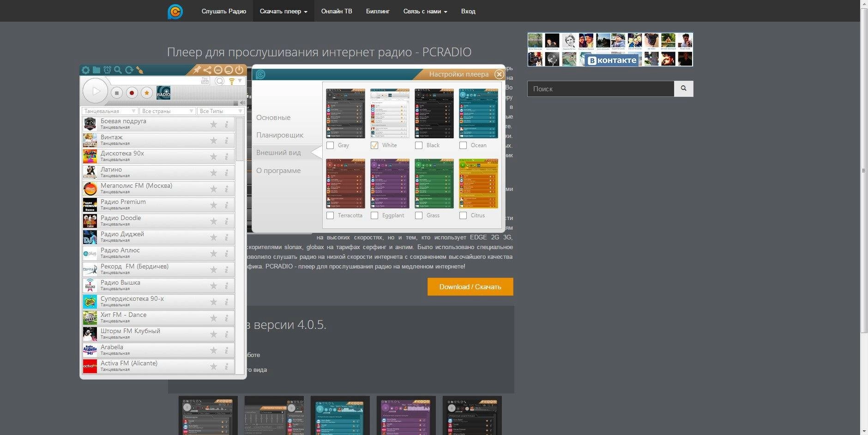Show info for Латино station

point(226,173)
